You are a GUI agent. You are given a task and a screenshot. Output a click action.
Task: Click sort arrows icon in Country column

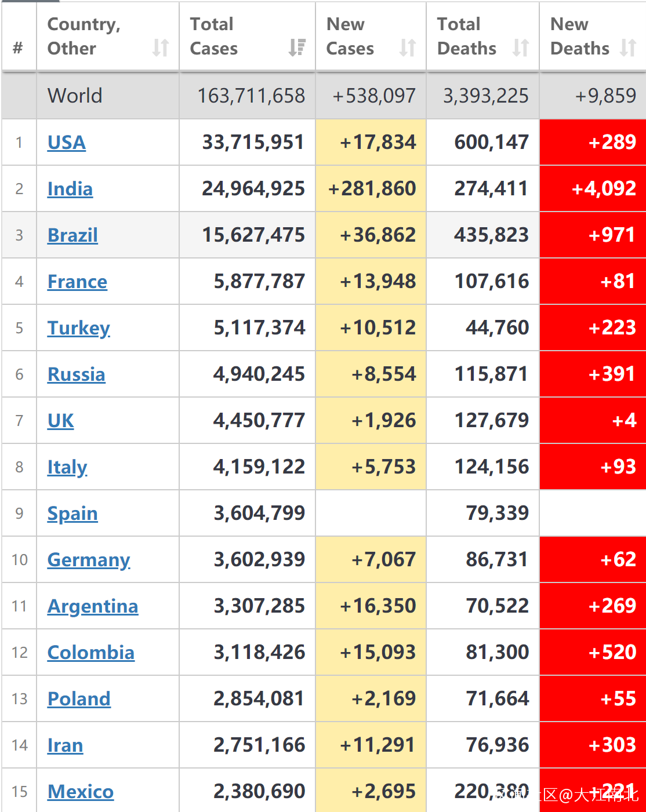point(161,48)
